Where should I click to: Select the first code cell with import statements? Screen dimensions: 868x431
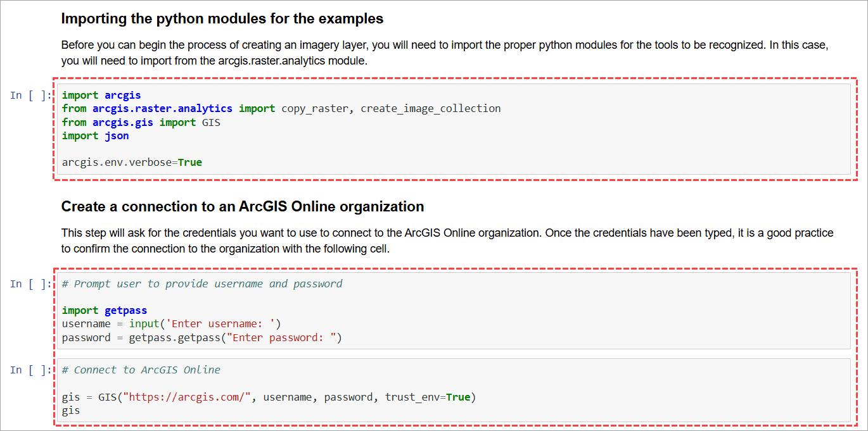tap(444, 128)
